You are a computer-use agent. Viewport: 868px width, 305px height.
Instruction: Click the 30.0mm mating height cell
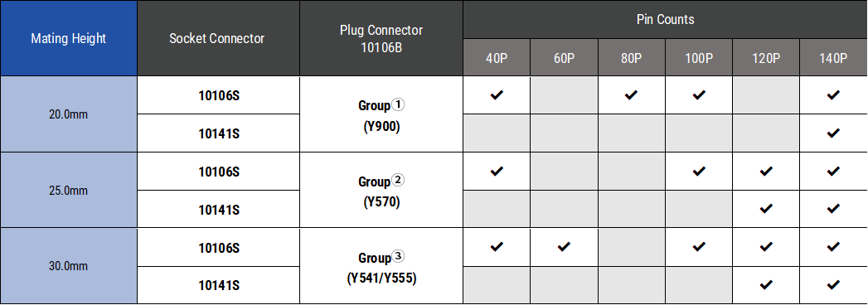point(69,266)
